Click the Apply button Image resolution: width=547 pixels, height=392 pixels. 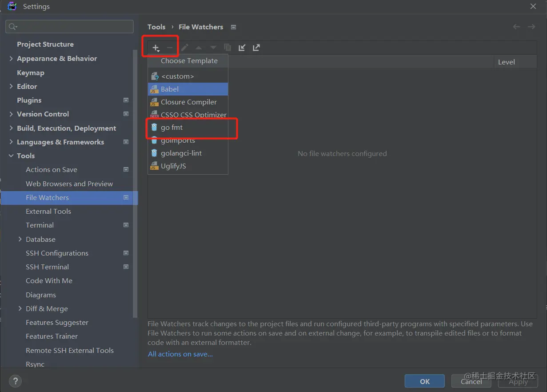coord(518,381)
